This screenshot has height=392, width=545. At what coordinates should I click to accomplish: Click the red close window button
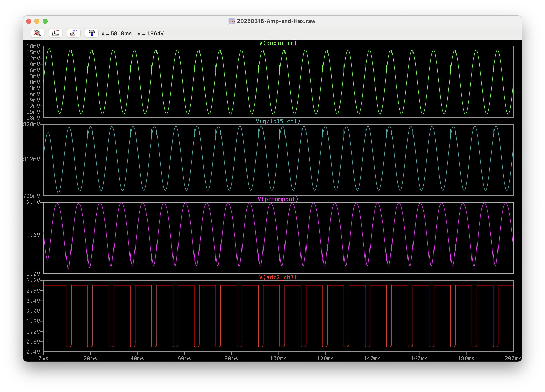[29, 21]
